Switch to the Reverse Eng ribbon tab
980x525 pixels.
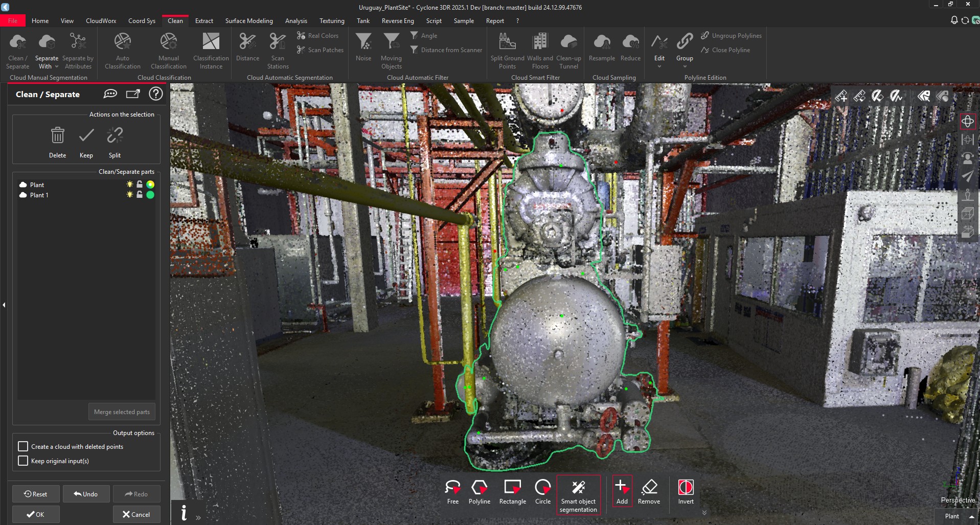(397, 21)
